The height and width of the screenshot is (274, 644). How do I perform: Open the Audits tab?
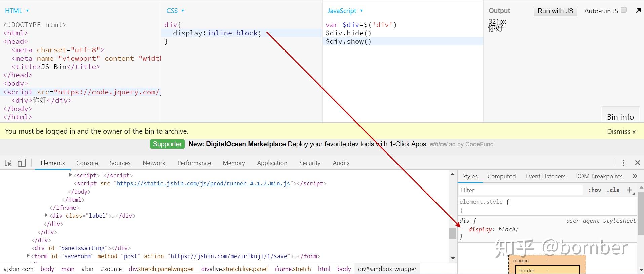pos(341,163)
